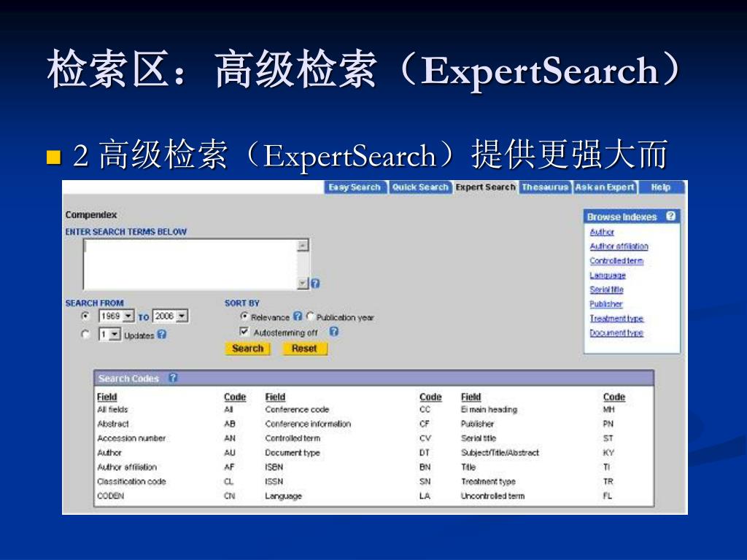Click 'Subject/Title/Abstract' field entry
The height and width of the screenshot is (560, 747).
tap(500, 453)
